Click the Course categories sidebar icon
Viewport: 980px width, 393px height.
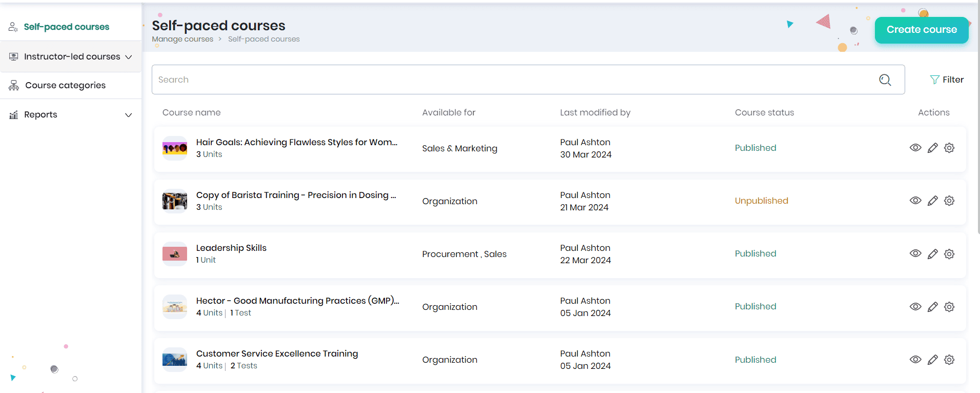(x=14, y=85)
